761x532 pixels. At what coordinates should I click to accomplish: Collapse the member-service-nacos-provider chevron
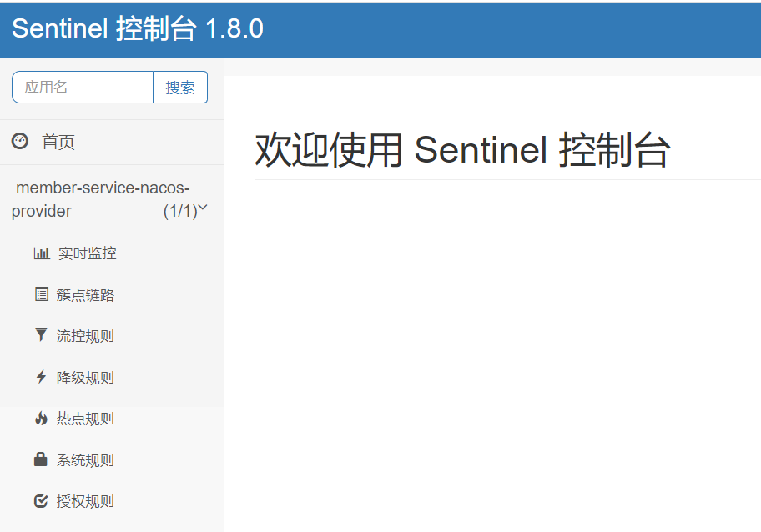click(x=202, y=208)
